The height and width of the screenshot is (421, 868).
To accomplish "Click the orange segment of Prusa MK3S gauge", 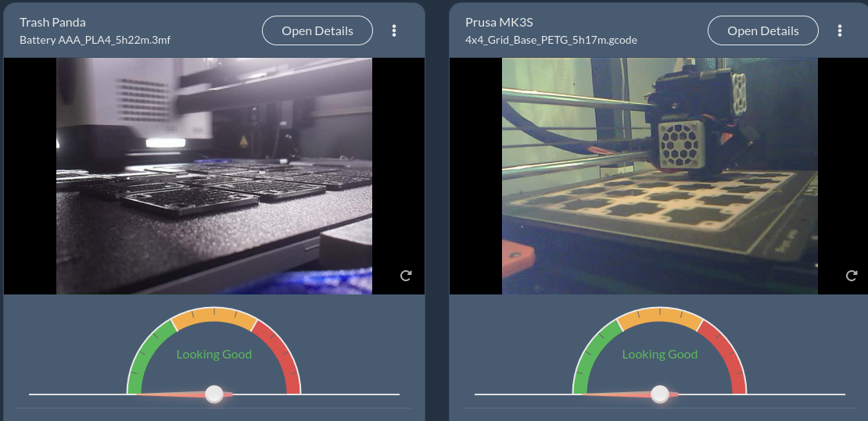I will (660, 315).
